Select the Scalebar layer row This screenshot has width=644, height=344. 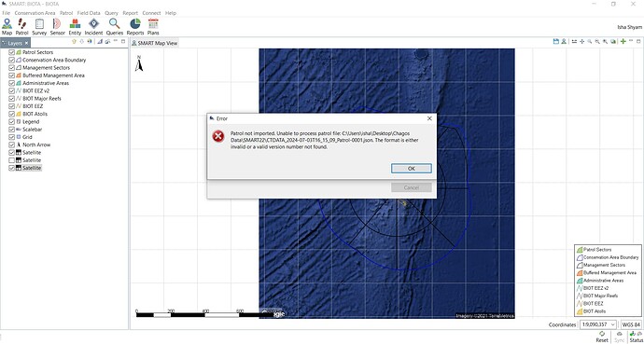point(32,130)
